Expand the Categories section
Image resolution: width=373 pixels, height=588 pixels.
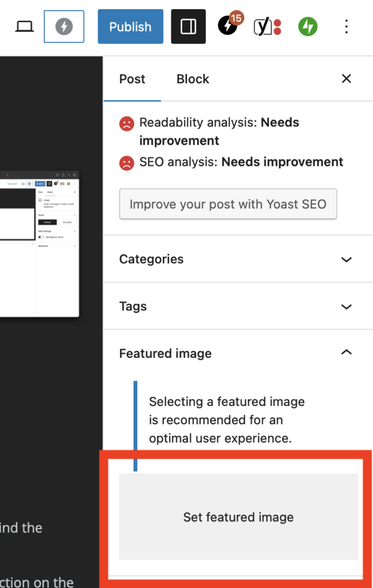(238, 259)
